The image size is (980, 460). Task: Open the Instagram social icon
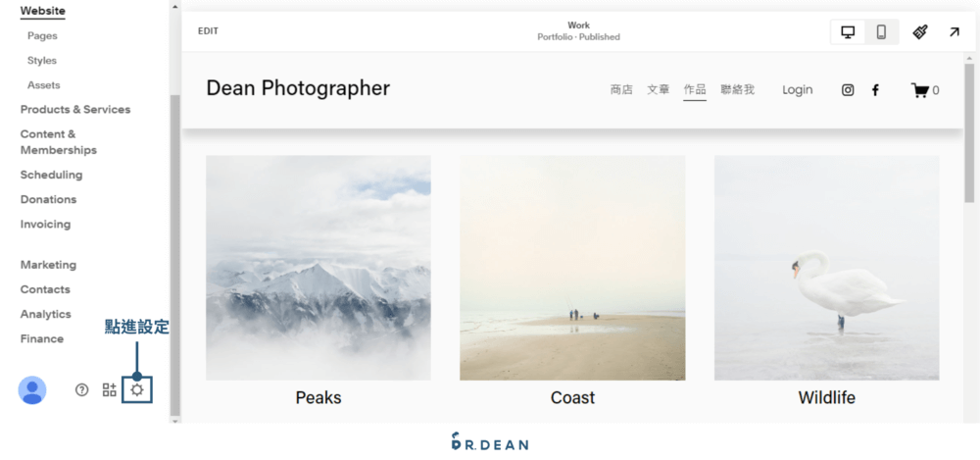pyautogui.click(x=848, y=90)
